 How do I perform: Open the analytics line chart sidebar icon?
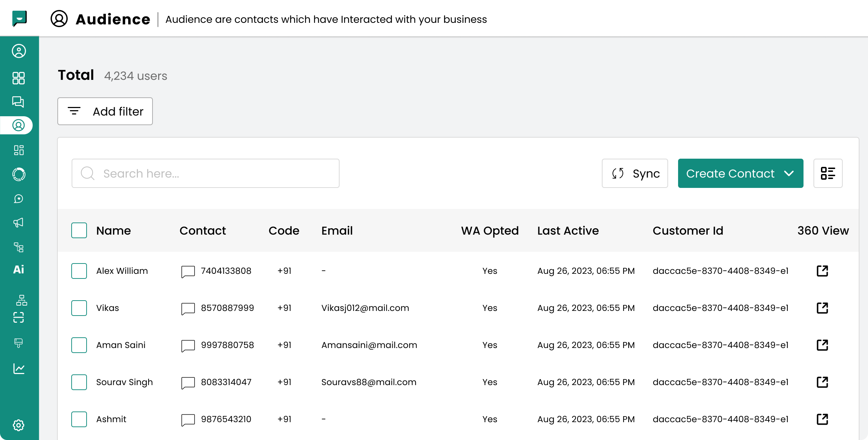19,368
